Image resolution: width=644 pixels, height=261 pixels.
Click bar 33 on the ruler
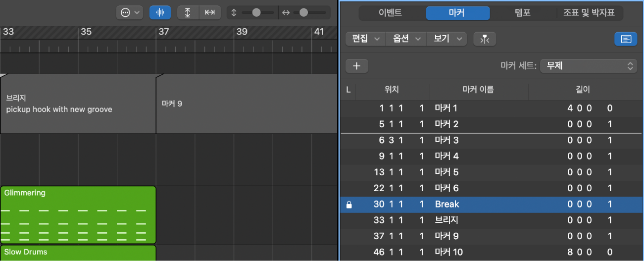pos(8,32)
